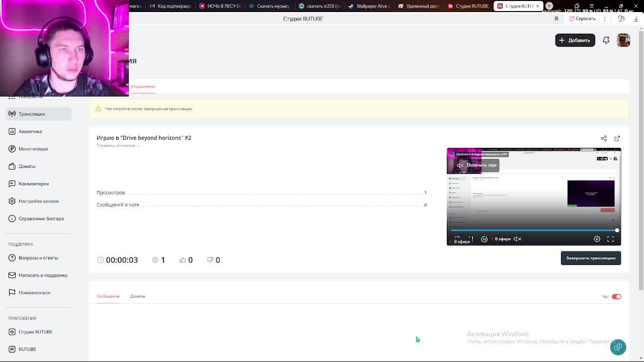This screenshot has width=644, height=362.
Task: Open broadcast in new window icon
Action: point(617,138)
